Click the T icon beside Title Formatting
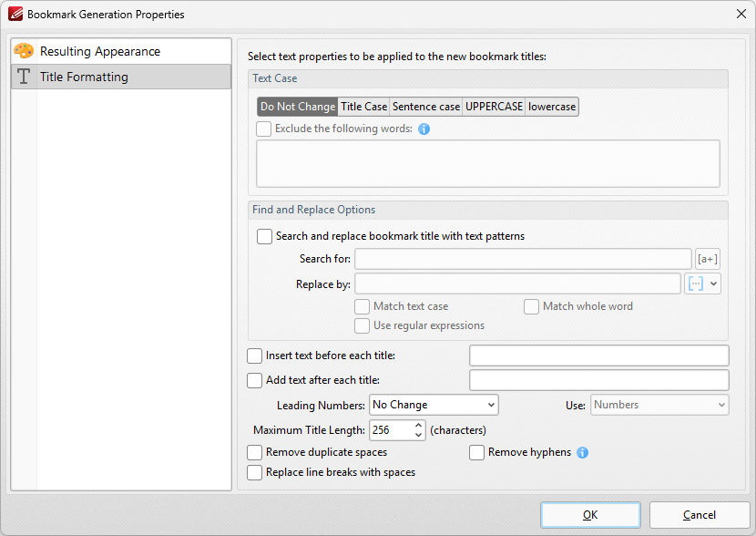Viewport: 756px width, 536px height. tap(23, 77)
